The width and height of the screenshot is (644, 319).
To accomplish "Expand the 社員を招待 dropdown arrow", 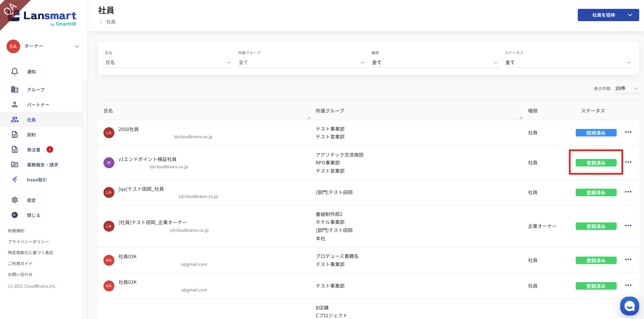I will click(630, 15).
